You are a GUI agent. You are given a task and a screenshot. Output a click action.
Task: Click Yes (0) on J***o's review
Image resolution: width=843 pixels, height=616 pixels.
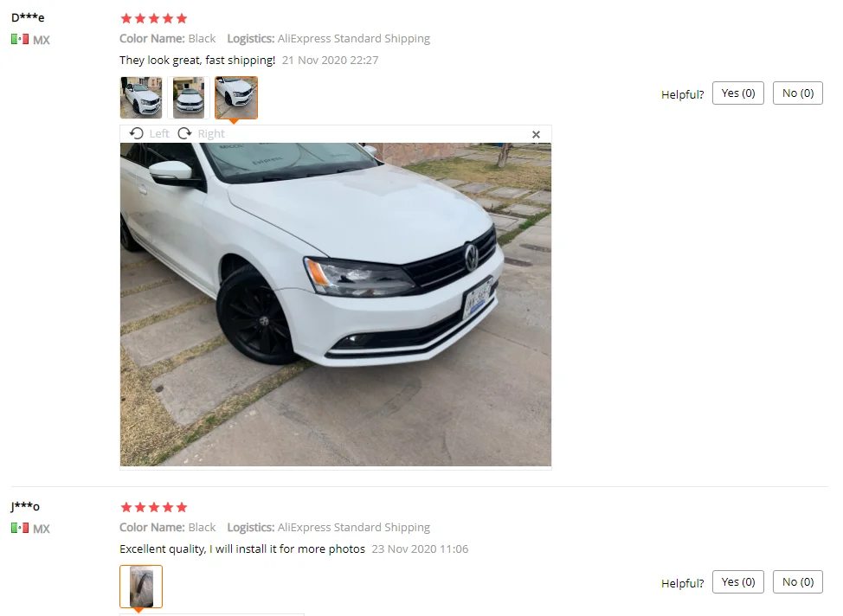click(x=738, y=582)
